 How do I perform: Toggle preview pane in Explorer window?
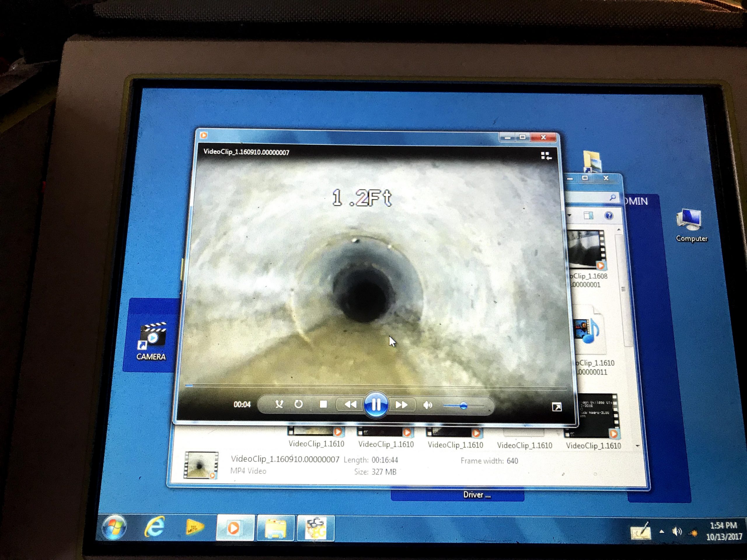[588, 215]
